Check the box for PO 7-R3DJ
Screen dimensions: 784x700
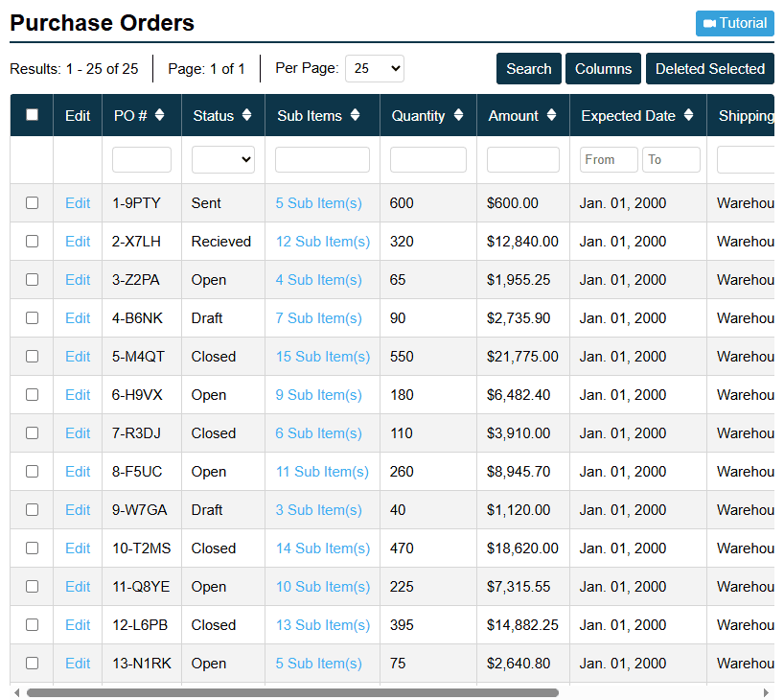(x=32, y=432)
